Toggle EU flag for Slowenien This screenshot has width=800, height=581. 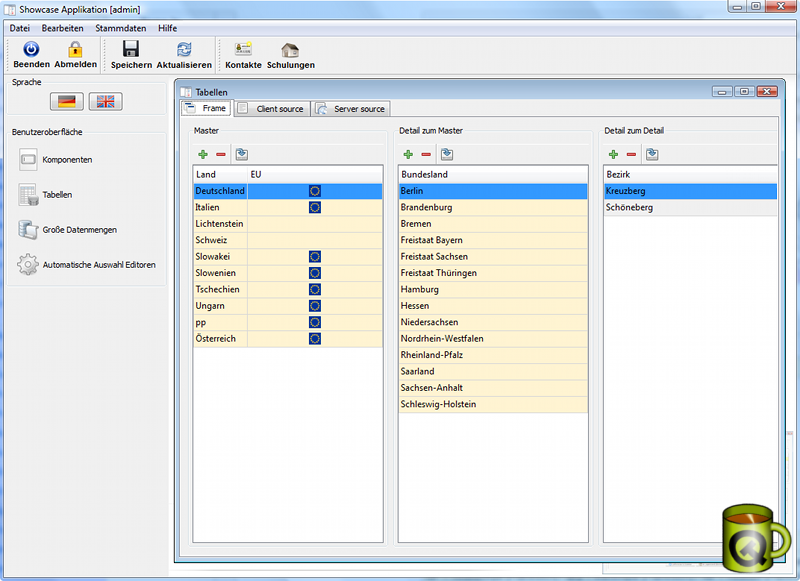pyautogui.click(x=315, y=273)
